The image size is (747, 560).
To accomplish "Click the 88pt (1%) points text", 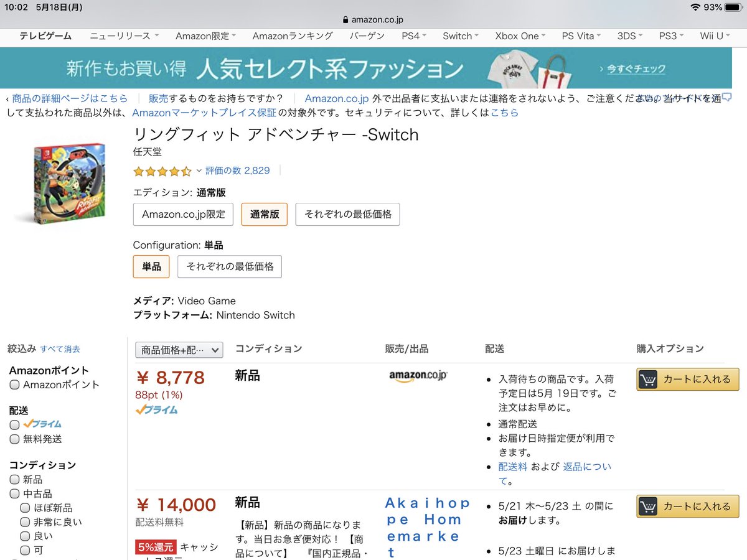I will tap(159, 394).
